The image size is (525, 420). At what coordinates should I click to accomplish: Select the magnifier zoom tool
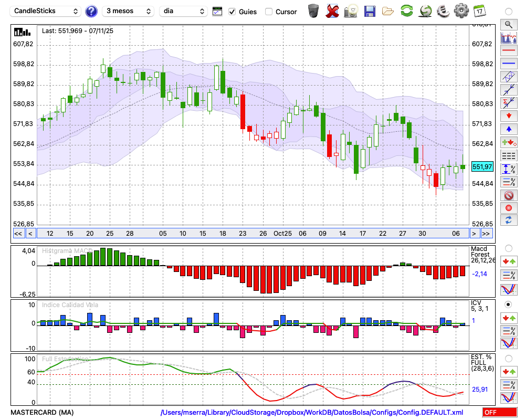click(509, 25)
